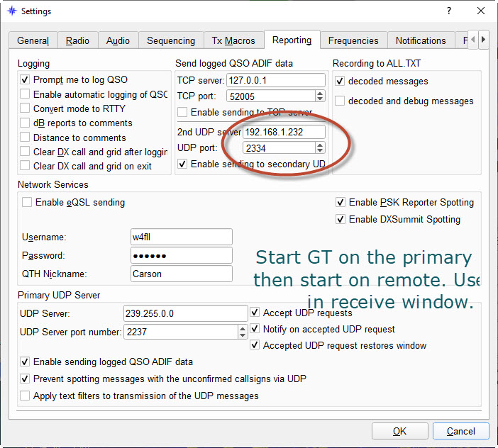
Task: Switch to the Frequencies tab
Action: [353, 40]
